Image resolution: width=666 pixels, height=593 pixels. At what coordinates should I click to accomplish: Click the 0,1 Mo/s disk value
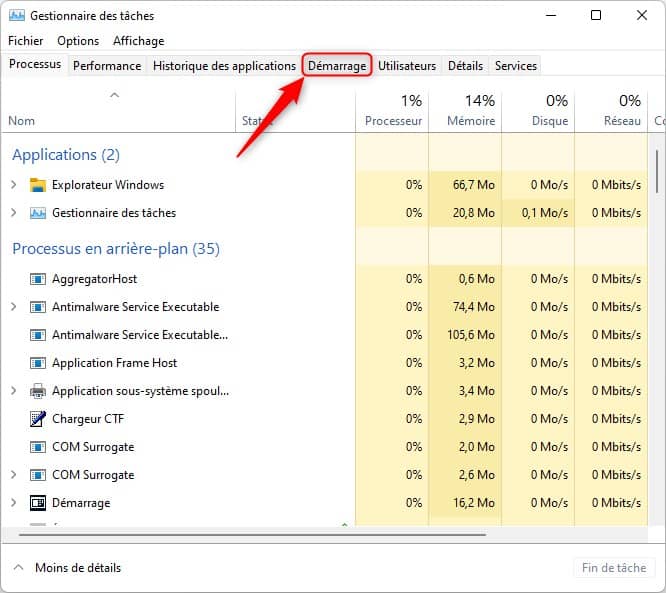[545, 213]
